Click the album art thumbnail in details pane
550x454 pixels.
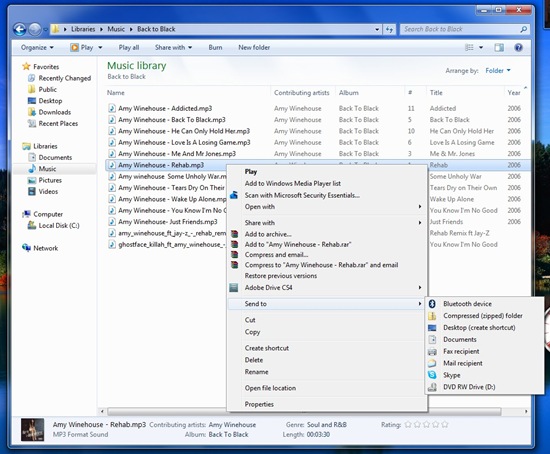coord(32,429)
